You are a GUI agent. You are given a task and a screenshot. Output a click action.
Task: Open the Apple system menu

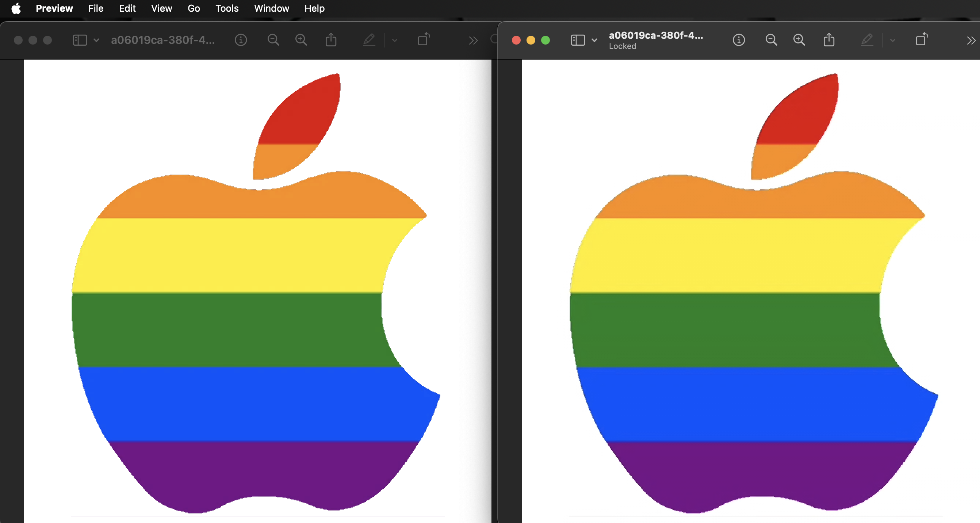coord(16,8)
